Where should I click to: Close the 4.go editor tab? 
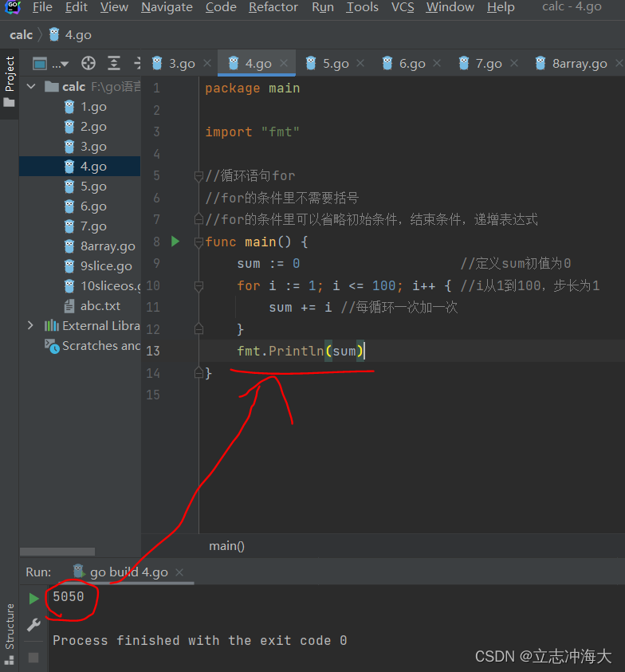pyautogui.click(x=283, y=64)
